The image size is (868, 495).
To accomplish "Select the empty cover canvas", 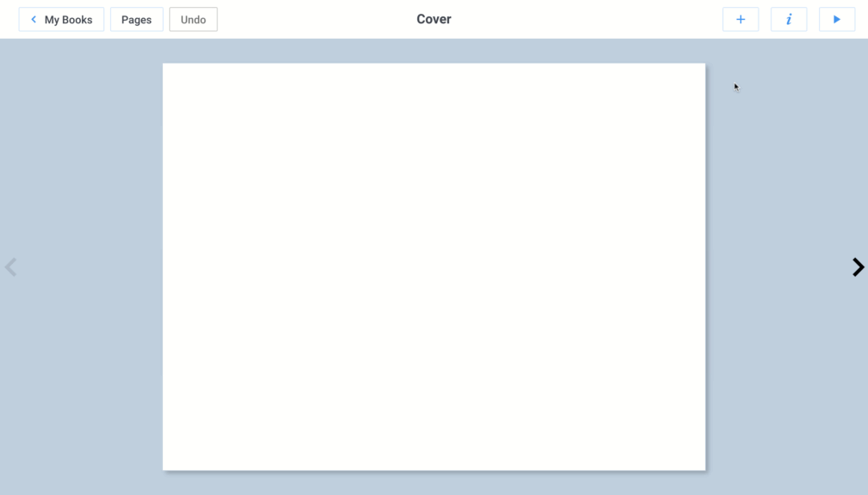I will (434, 266).
